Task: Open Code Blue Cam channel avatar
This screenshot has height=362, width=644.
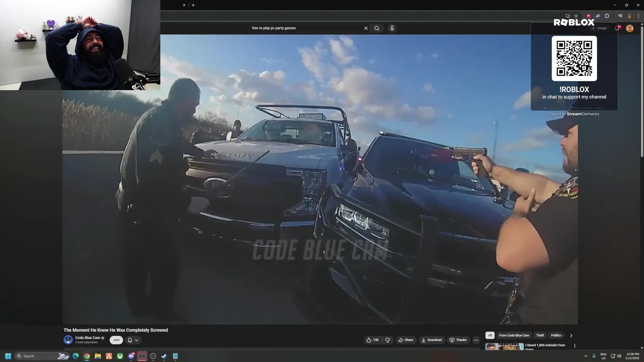Action: pyautogui.click(x=68, y=340)
